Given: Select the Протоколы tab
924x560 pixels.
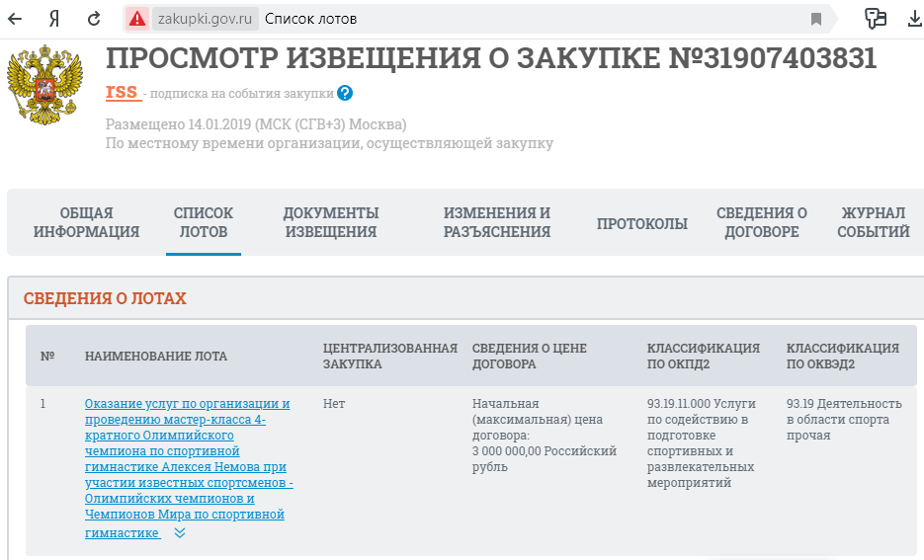Looking at the screenshot, I should pyautogui.click(x=641, y=223).
